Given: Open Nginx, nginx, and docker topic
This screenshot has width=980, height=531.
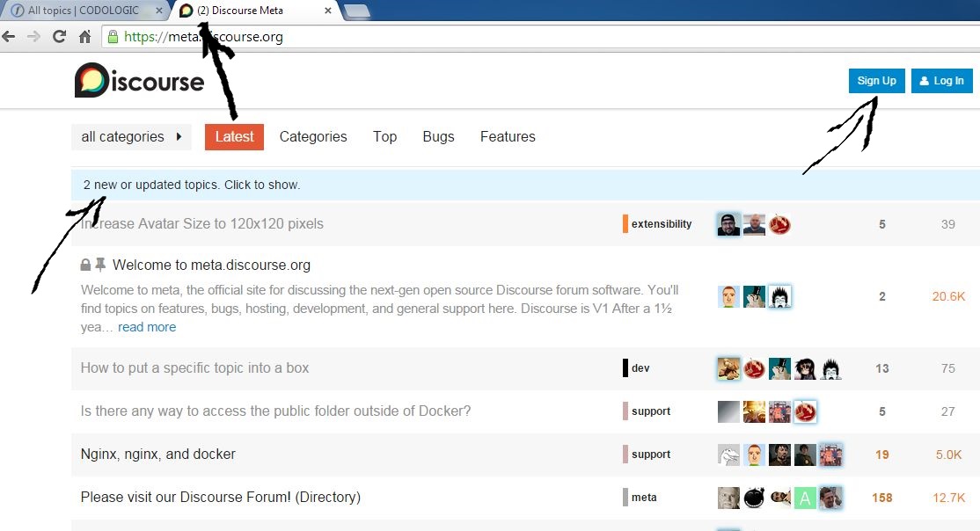Looking at the screenshot, I should [158, 455].
